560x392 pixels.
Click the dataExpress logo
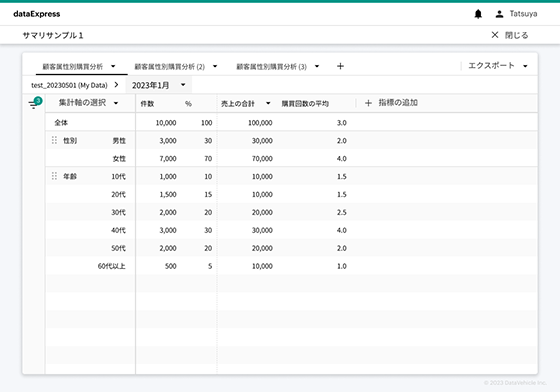(x=37, y=14)
